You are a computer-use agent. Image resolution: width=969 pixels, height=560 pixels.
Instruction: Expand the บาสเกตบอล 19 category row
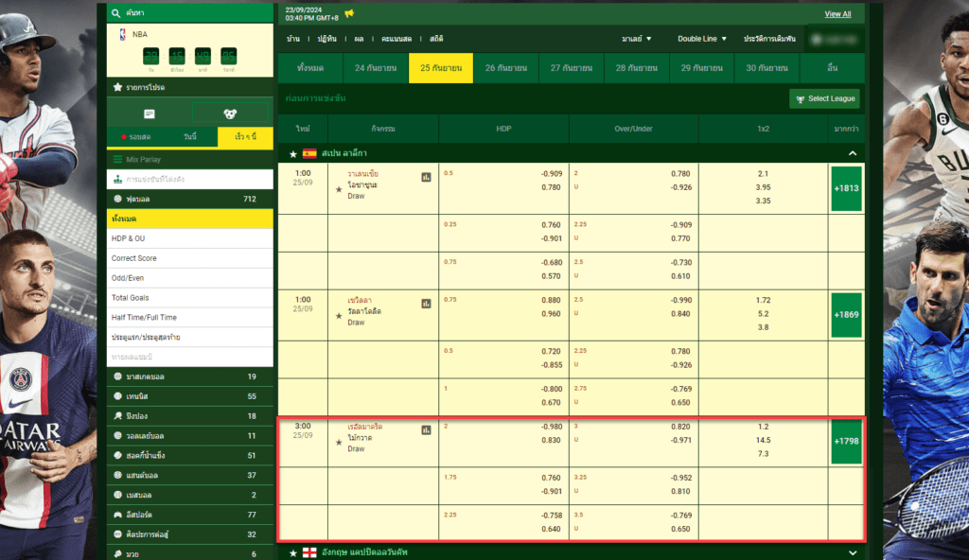click(x=189, y=376)
